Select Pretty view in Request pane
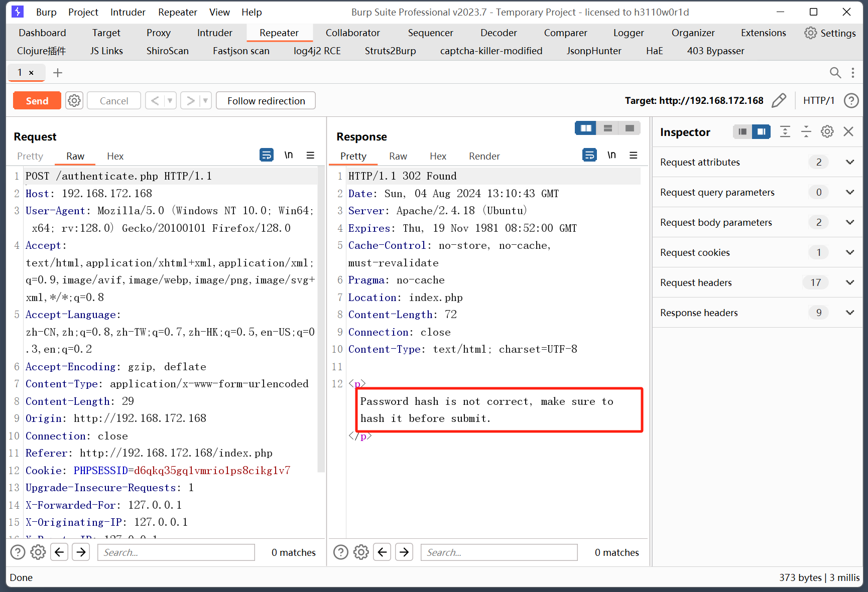 tap(30, 156)
